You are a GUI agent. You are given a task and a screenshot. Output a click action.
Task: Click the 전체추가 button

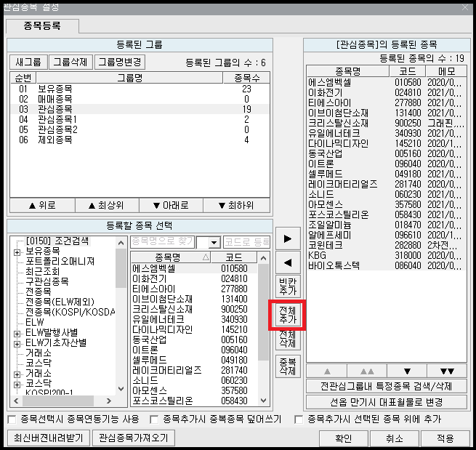(288, 315)
